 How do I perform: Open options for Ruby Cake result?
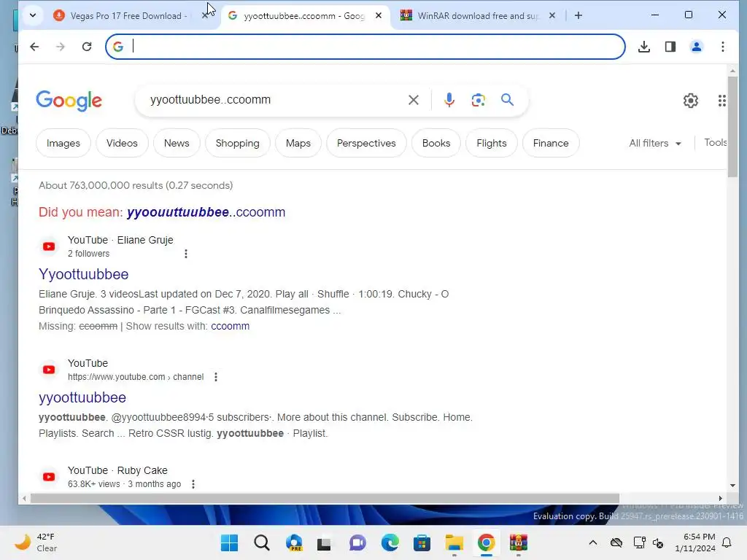(x=193, y=484)
